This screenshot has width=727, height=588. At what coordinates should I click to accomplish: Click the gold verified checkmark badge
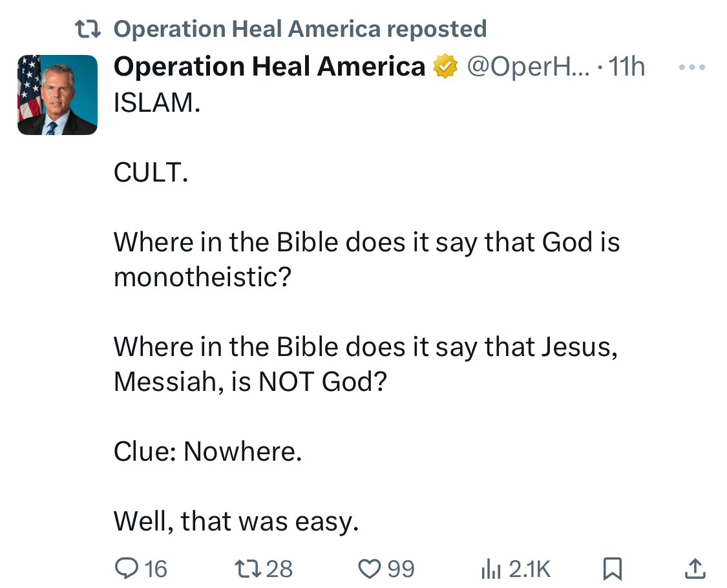(x=445, y=67)
